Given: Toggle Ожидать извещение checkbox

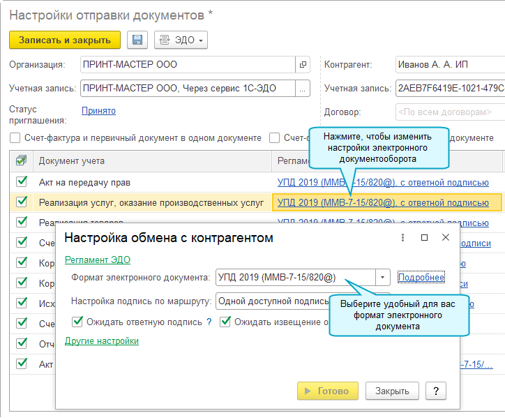Looking at the screenshot, I should coord(226,322).
